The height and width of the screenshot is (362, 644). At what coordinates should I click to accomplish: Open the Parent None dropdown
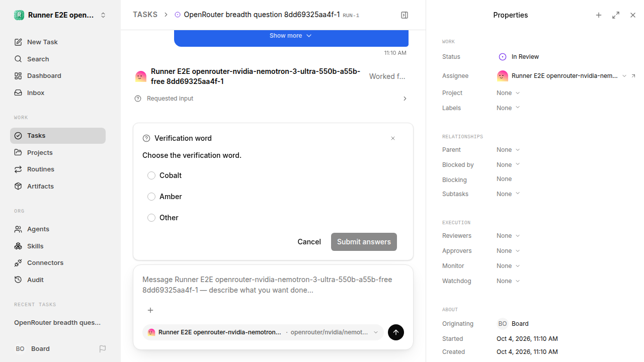click(x=508, y=150)
